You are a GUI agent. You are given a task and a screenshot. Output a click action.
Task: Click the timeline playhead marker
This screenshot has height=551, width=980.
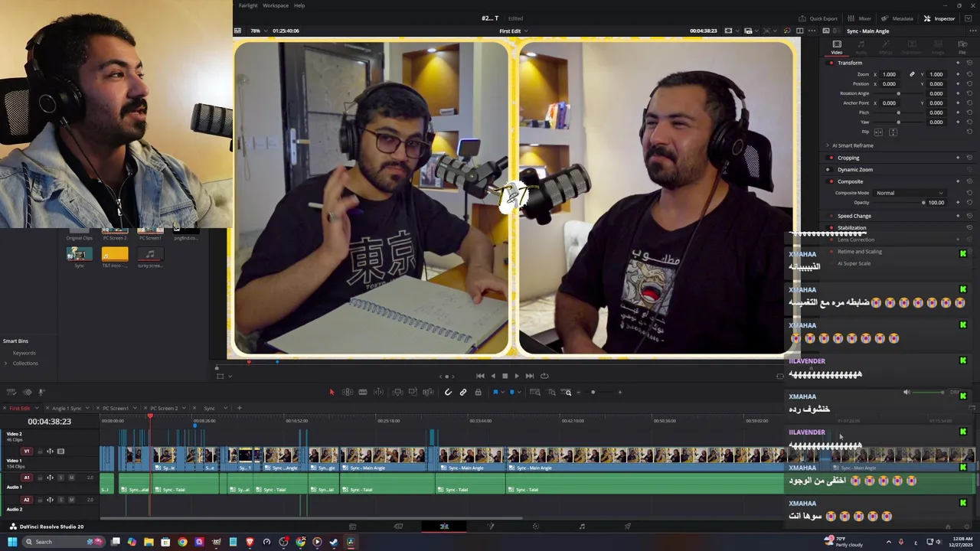click(150, 417)
